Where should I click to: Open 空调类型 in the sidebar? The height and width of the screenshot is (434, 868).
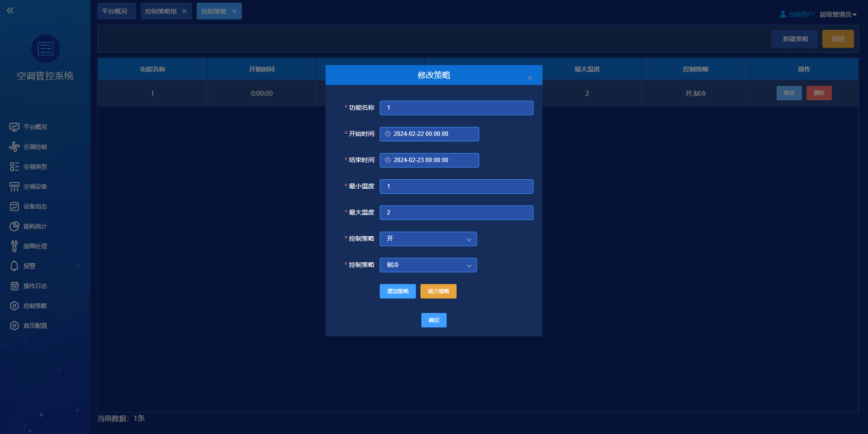tap(35, 167)
